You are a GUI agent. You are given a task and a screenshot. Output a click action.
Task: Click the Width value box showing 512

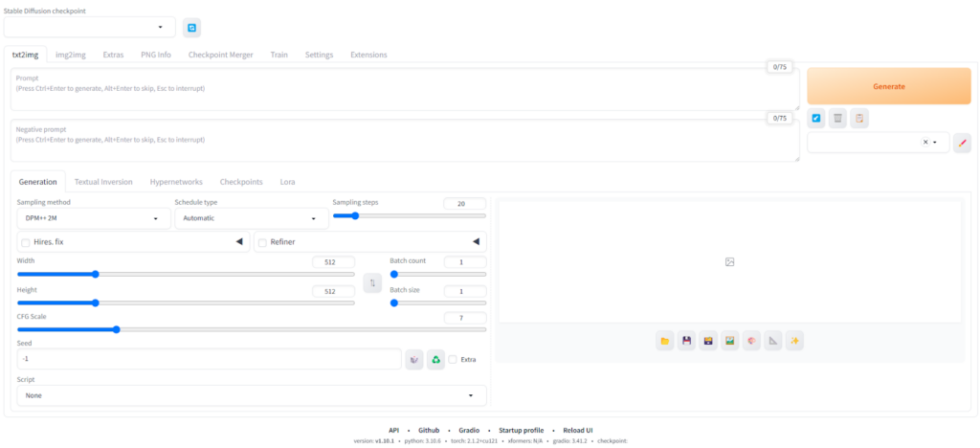(x=334, y=262)
